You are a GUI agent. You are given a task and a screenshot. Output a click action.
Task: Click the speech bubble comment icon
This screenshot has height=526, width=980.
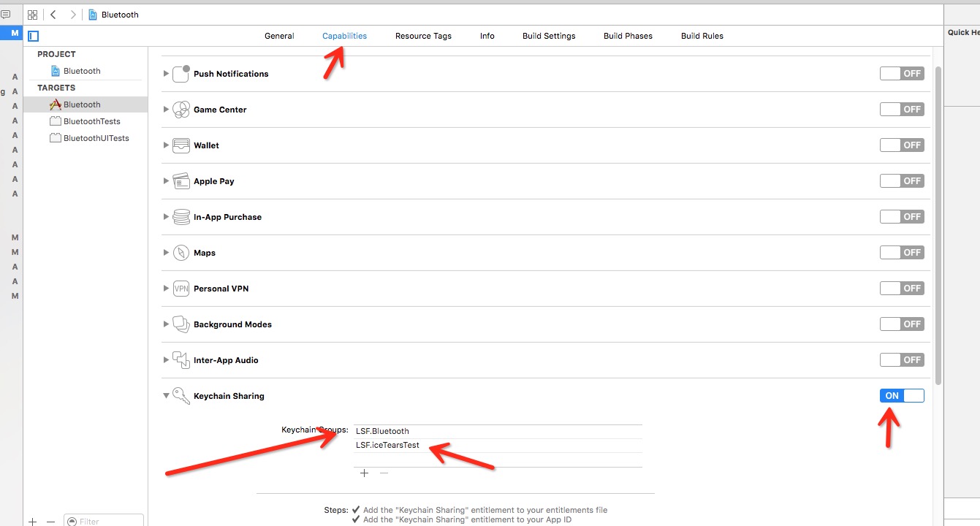click(5, 15)
